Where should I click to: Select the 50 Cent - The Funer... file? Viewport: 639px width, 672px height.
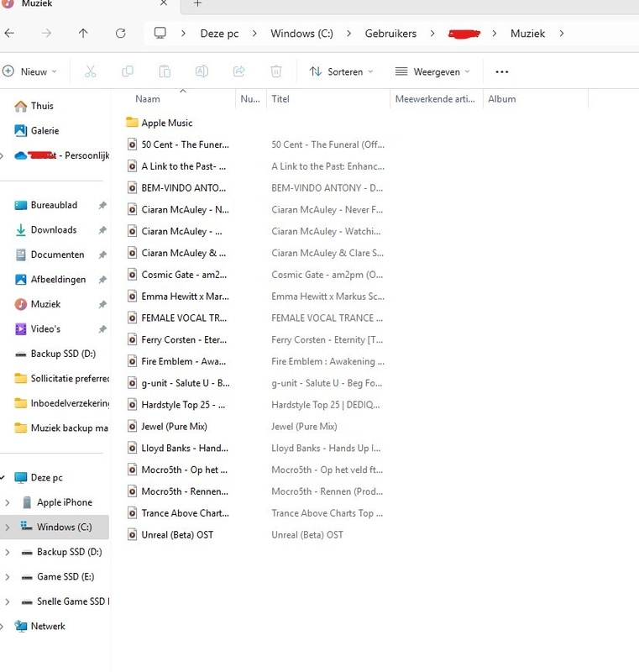(x=178, y=144)
